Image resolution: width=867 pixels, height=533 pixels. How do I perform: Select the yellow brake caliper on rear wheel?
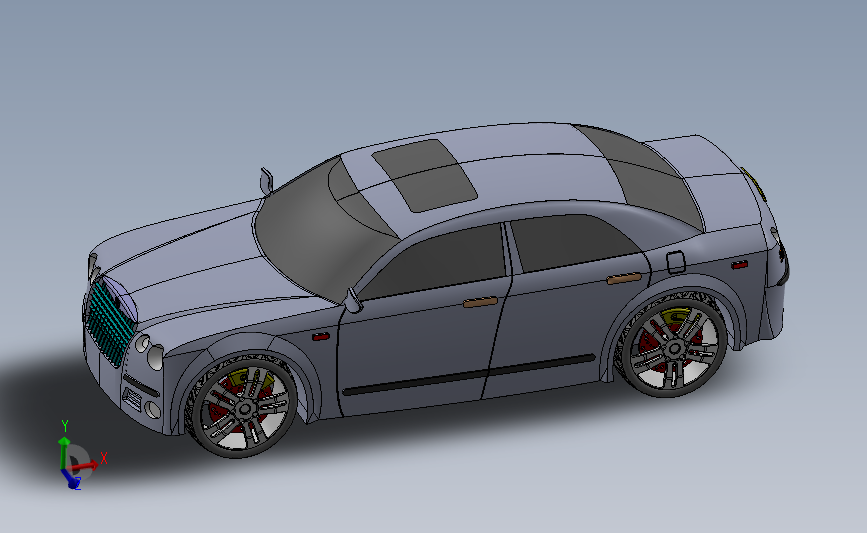click(675, 318)
